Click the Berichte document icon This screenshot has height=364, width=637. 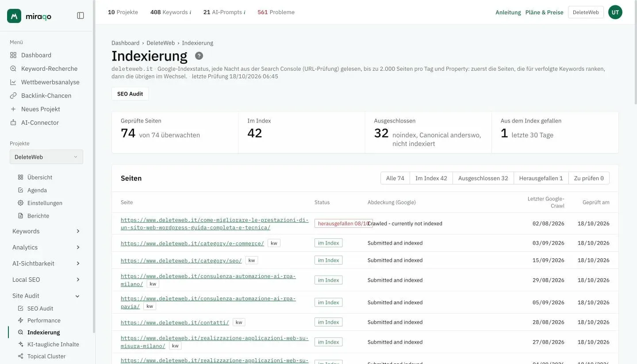20,216
